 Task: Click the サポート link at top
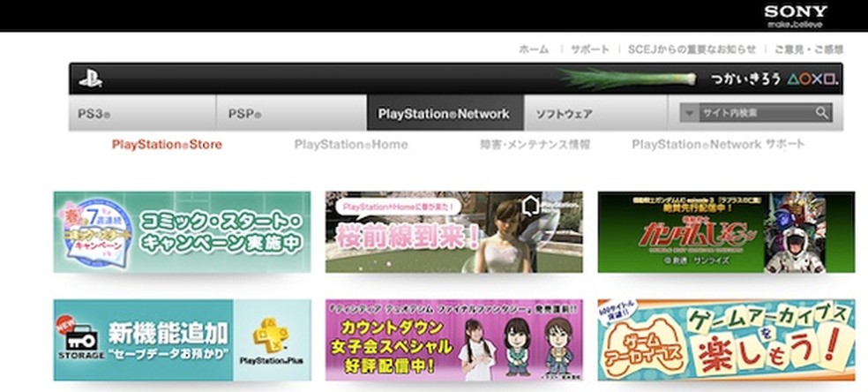pyautogui.click(x=590, y=49)
